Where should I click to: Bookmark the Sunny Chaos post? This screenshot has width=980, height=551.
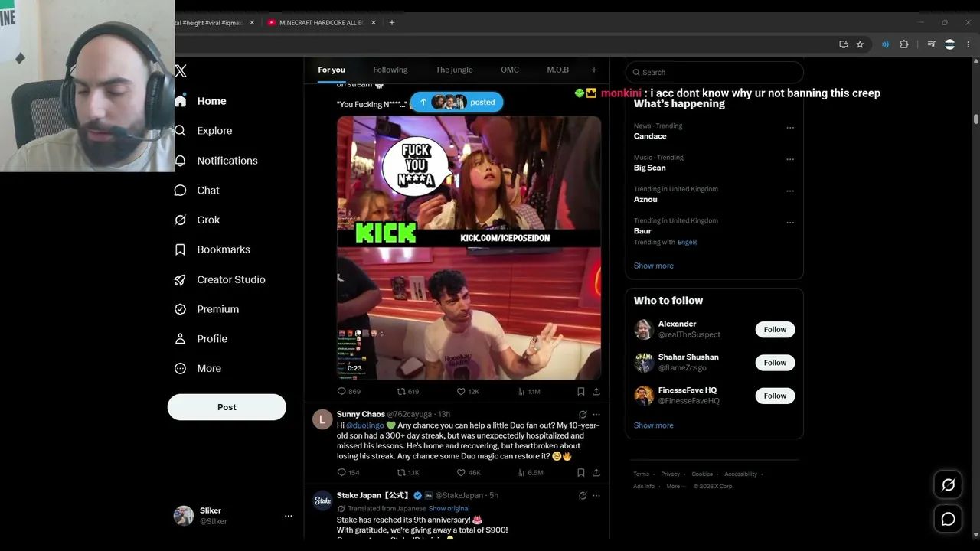point(581,472)
